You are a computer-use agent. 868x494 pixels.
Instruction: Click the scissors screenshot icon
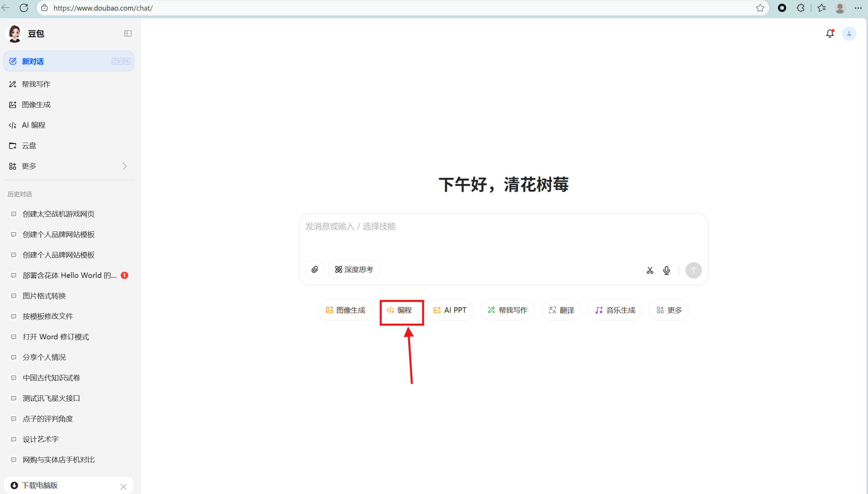pos(650,270)
